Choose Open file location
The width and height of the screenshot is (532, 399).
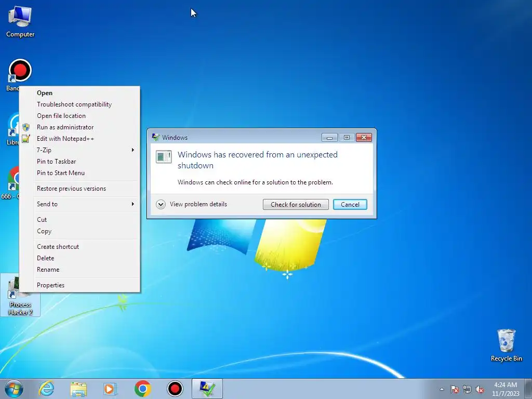[79, 116]
